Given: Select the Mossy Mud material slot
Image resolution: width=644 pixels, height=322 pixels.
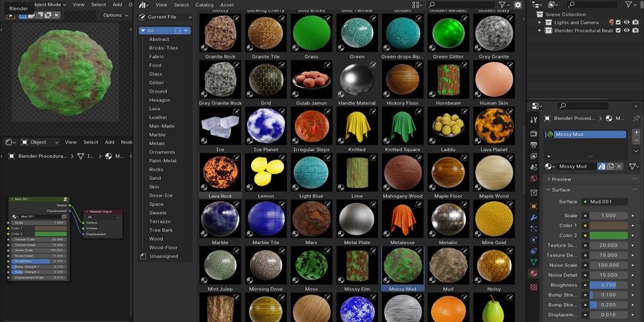Looking at the screenshot, I should [586, 134].
